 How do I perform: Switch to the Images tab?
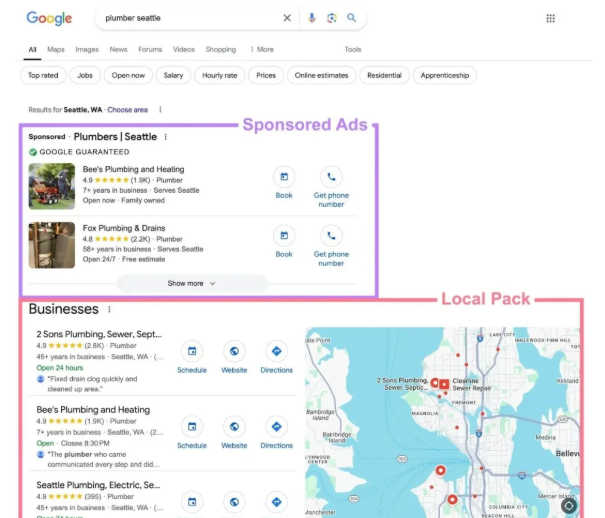pos(87,49)
